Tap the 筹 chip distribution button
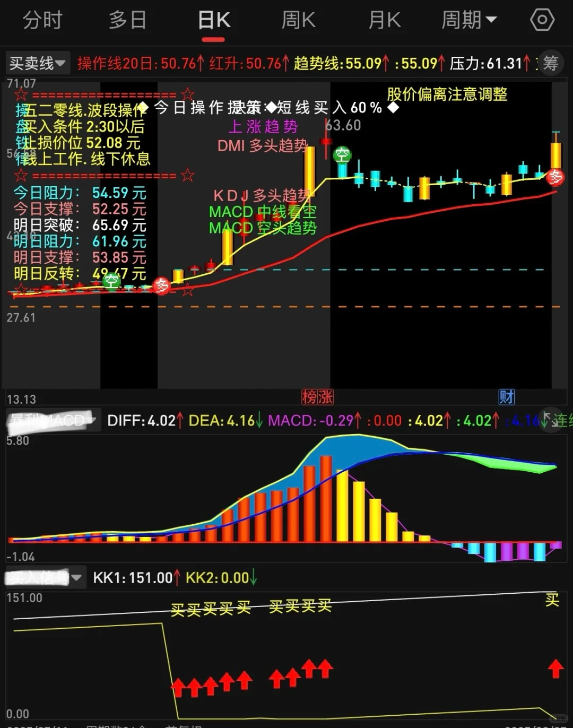Screen dimensions: 573x728 coord(551,63)
